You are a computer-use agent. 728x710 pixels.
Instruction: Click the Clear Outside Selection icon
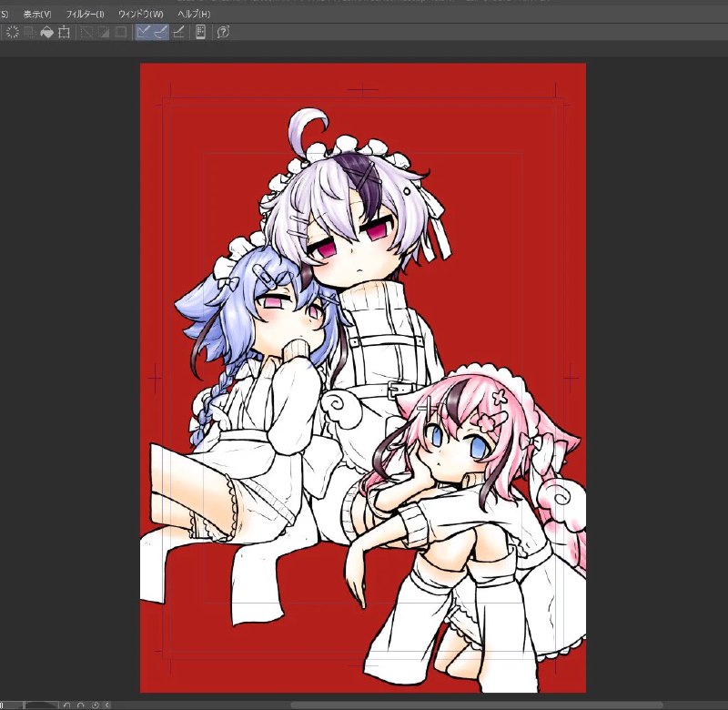pyautogui.click(x=30, y=32)
